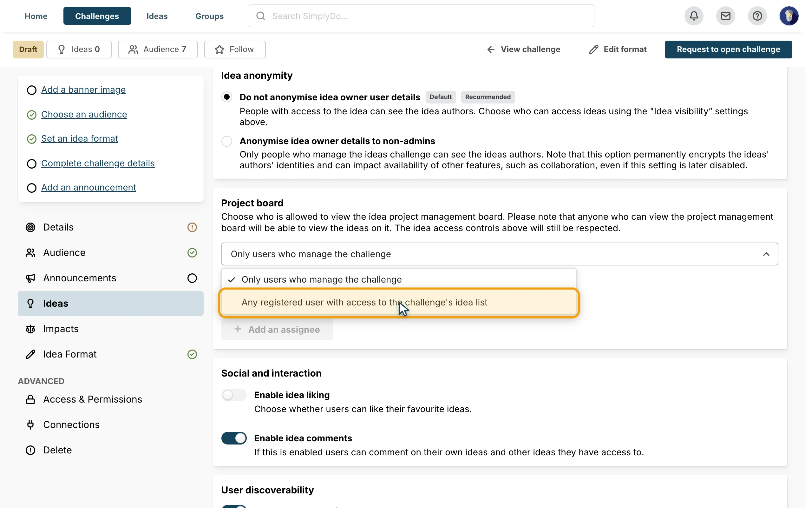
Task: Open the Ideas 0 button
Action: point(79,50)
